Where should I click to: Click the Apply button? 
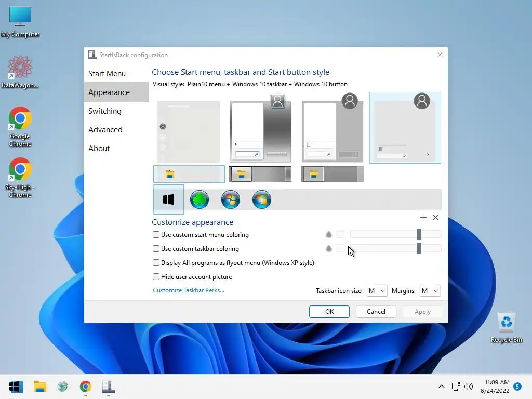tap(422, 312)
